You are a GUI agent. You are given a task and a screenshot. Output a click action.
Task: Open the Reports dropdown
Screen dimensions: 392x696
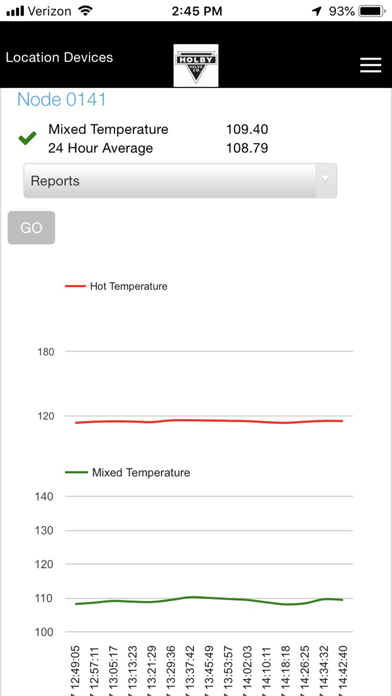[x=180, y=181]
